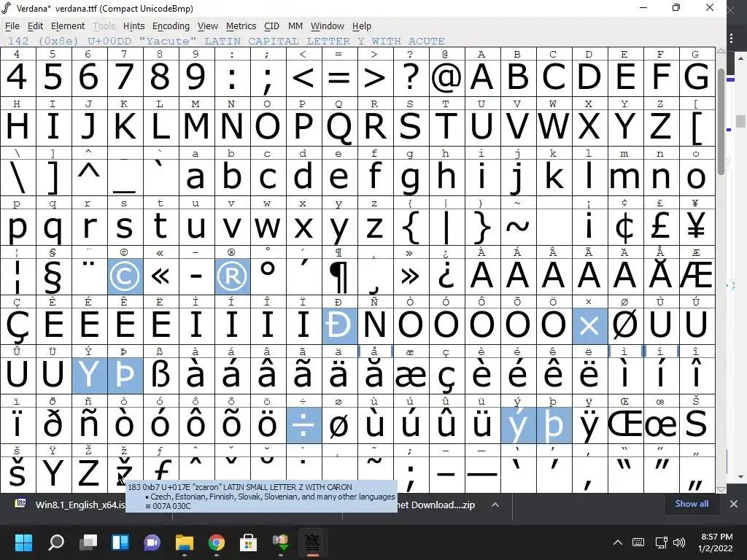Open the Hints menu
This screenshot has height=560, width=747.
(x=134, y=26)
